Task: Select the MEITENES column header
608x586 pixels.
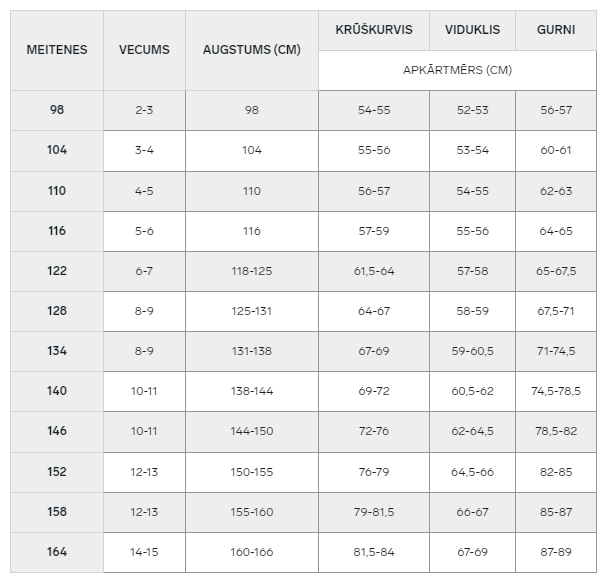Action: pos(57,50)
